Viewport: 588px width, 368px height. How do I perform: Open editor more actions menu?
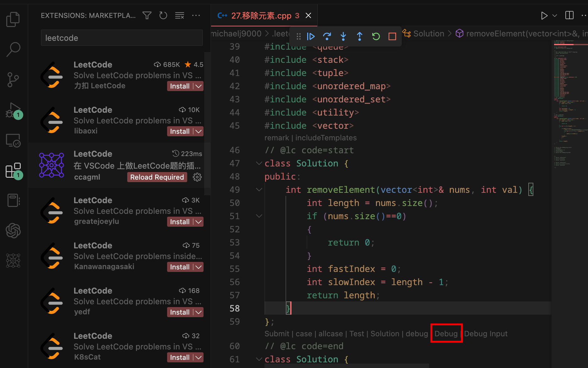pos(584,15)
